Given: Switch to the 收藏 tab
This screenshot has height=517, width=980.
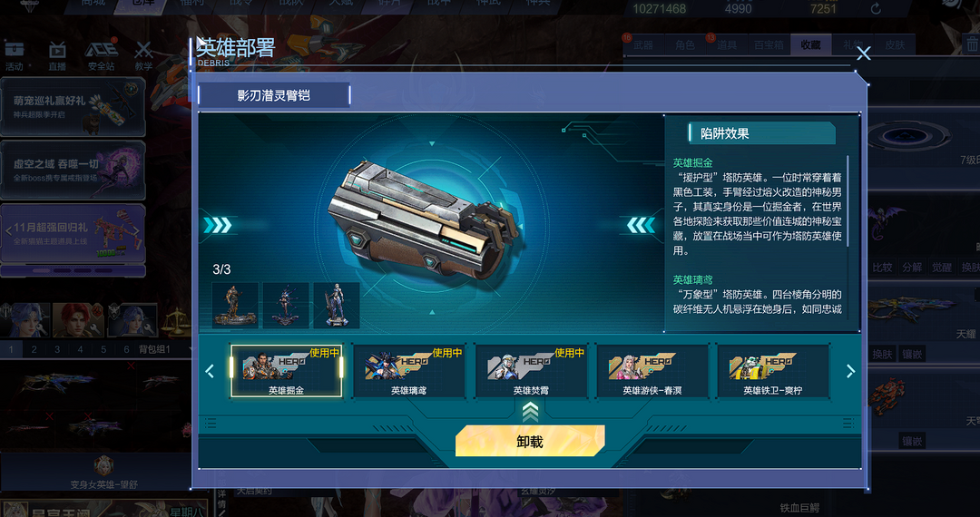Looking at the screenshot, I should click(810, 45).
